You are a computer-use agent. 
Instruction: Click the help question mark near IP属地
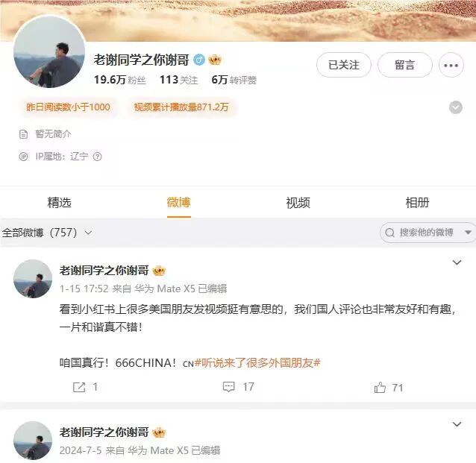[x=97, y=157]
